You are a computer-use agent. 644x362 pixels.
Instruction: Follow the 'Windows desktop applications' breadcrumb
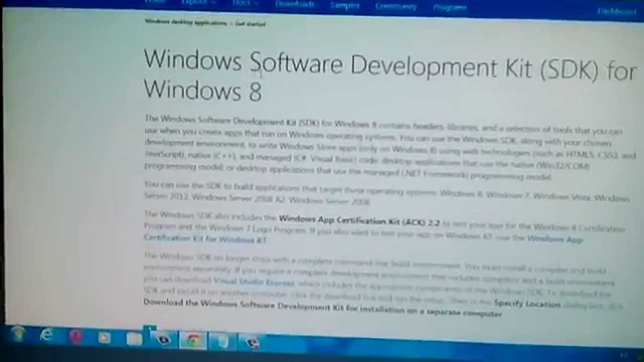pos(186,22)
